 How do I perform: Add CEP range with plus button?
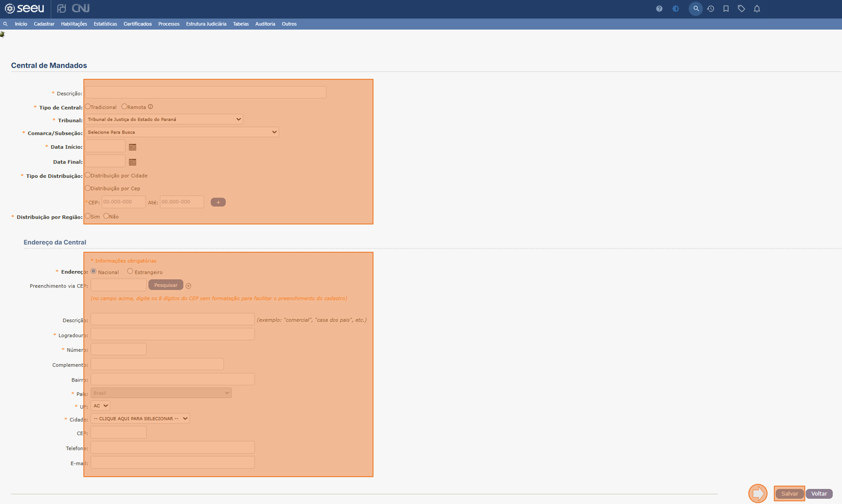pos(218,202)
